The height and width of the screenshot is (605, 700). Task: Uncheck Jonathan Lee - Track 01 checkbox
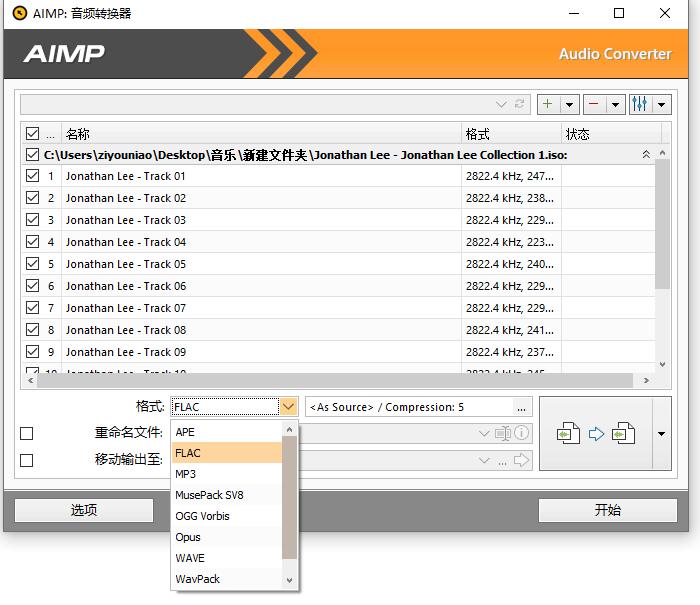point(33,176)
